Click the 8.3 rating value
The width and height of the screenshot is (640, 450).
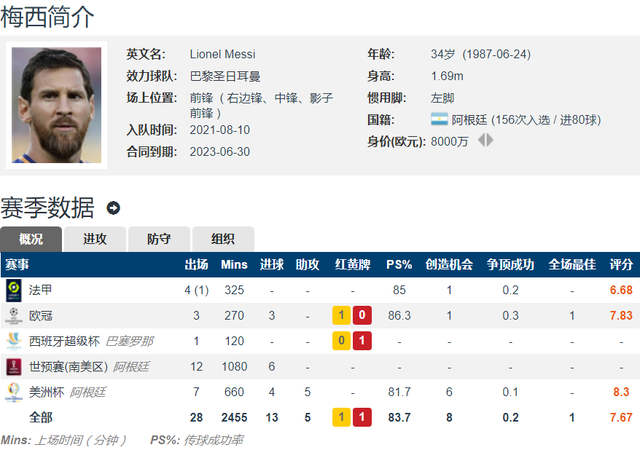point(621,392)
